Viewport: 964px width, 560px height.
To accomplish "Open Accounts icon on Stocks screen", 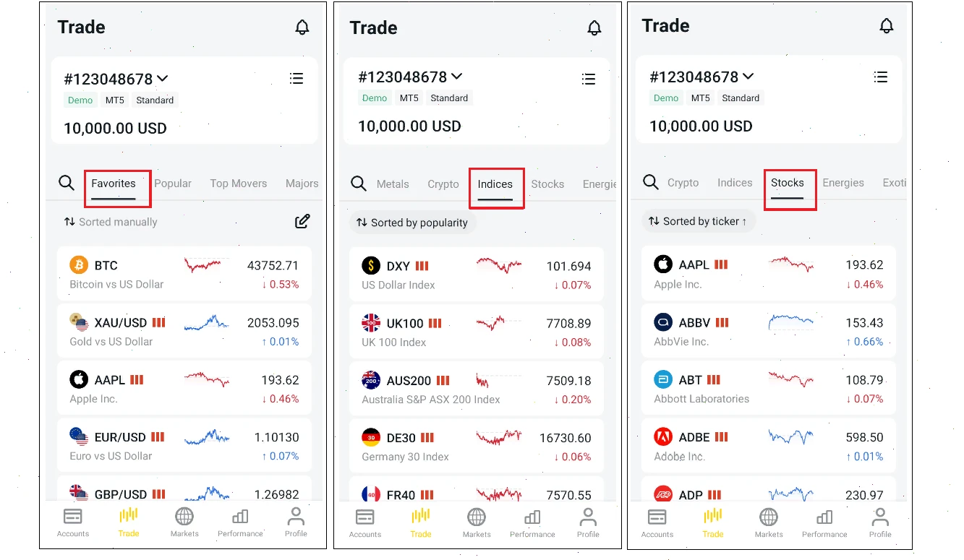I will click(657, 522).
